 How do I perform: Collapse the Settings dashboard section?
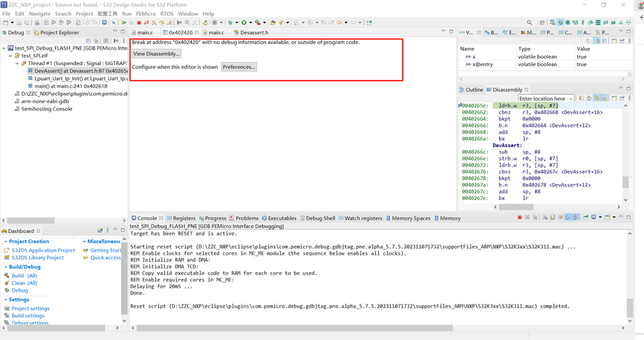coord(5,300)
